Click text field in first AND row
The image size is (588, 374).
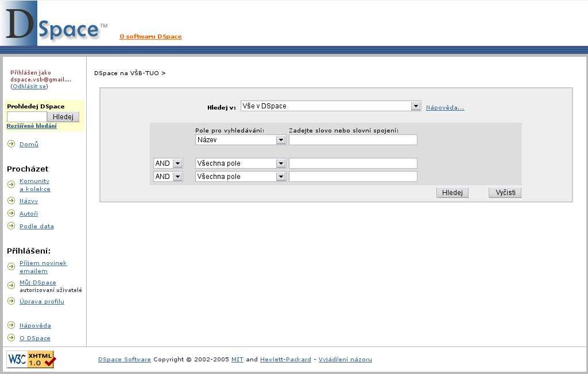click(x=353, y=163)
